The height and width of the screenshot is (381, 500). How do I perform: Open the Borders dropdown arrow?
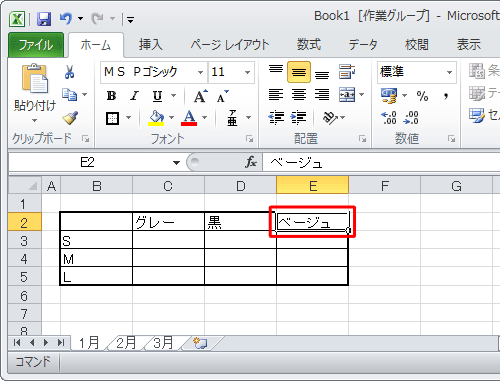click(x=128, y=118)
